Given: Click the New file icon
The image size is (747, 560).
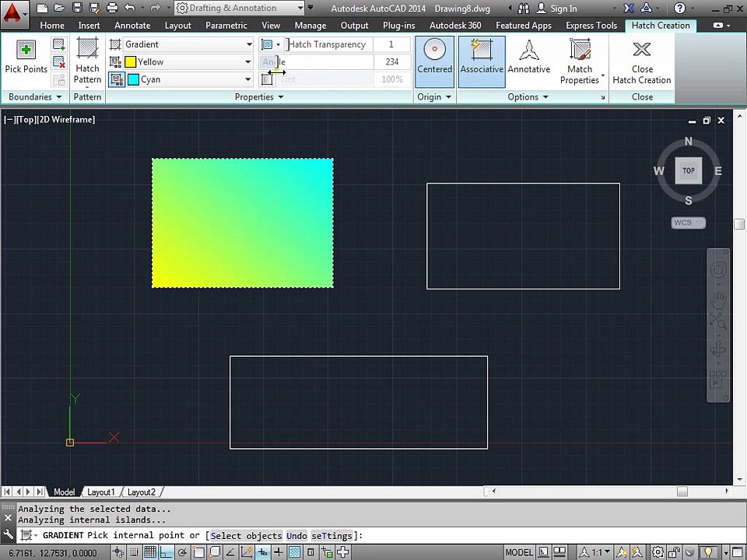Looking at the screenshot, I should click(x=42, y=8).
